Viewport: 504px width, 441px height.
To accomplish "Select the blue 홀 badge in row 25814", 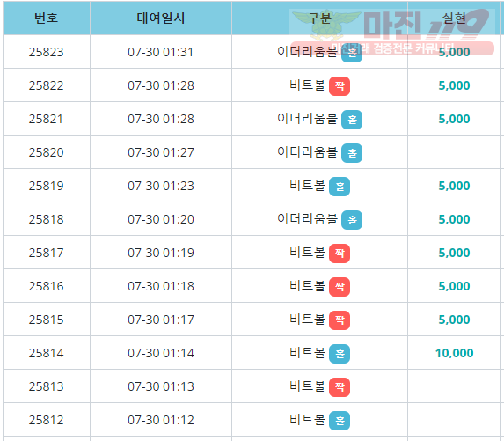I will tap(340, 354).
